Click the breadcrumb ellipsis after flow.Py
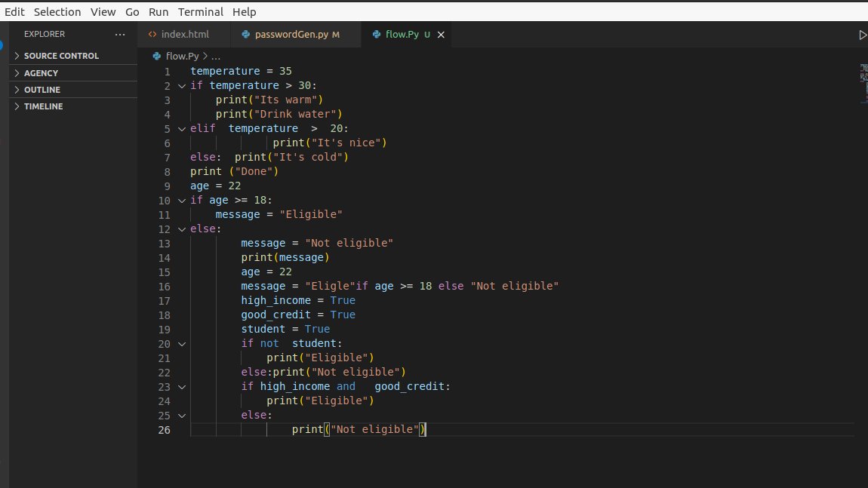The height and width of the screenshot is (488, 868). coord(216,57)
